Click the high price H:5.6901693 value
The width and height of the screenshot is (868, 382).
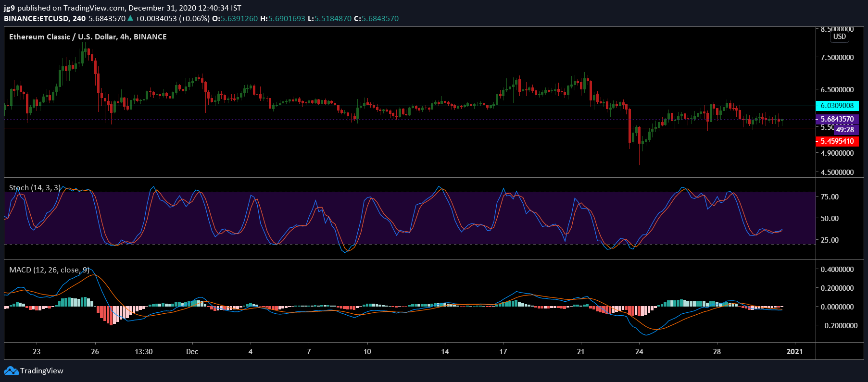click(282, 19)
